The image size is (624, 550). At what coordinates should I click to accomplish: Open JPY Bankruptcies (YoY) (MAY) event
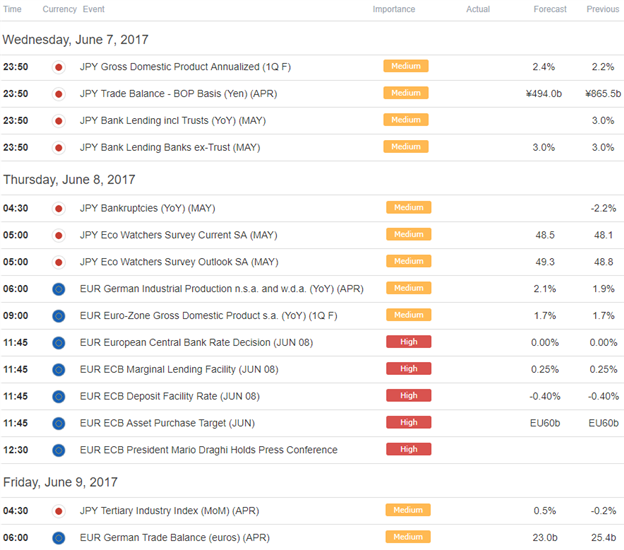click(147, 208)
